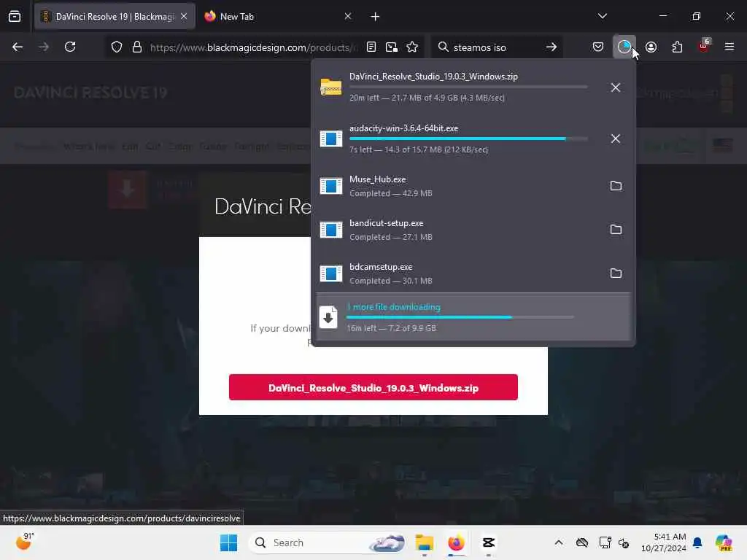This screenshot has width=747, height=560.
Task: Reload the current page
Action: tap(70, 47)
